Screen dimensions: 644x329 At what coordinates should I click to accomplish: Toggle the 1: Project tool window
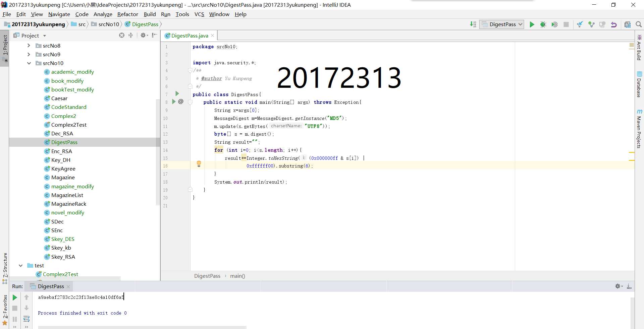[5, 49]
